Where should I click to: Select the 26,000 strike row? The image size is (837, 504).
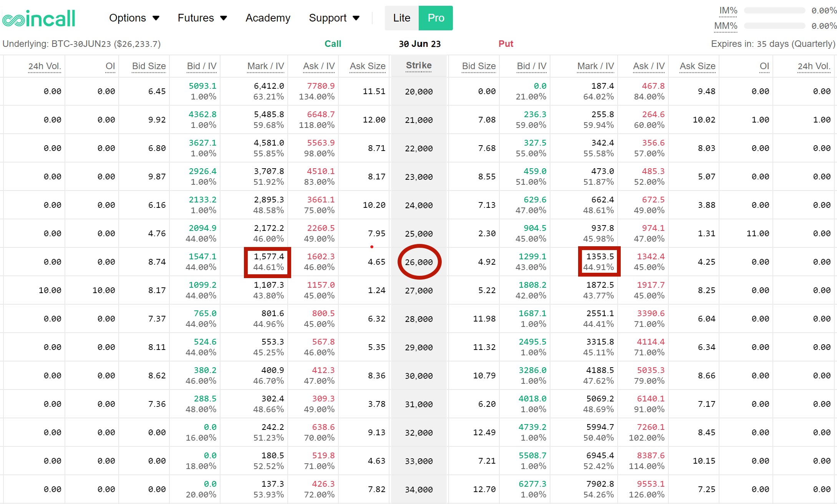[419, 262]
